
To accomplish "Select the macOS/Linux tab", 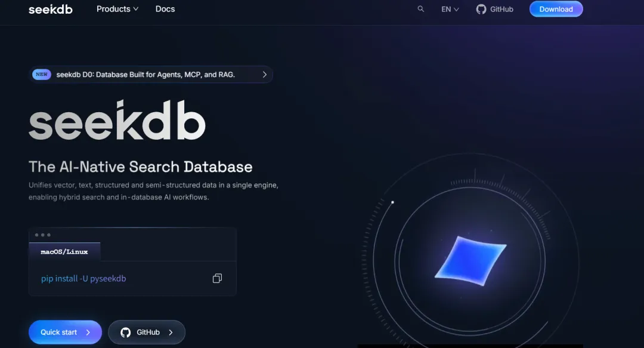I will [x=64, y=252].
